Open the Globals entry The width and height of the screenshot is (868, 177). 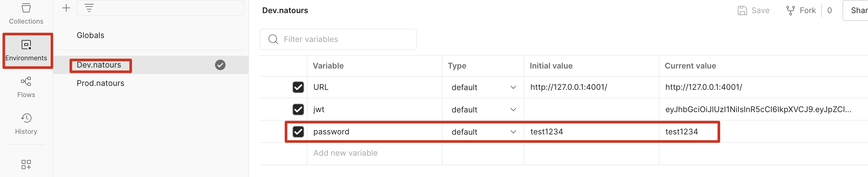coord(90,35)
